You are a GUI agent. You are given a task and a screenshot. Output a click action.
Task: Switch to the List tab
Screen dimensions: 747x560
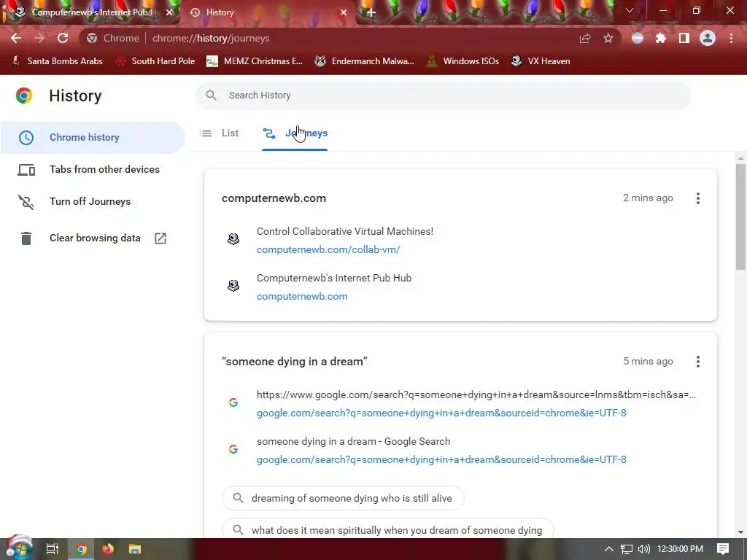point(219,133)
